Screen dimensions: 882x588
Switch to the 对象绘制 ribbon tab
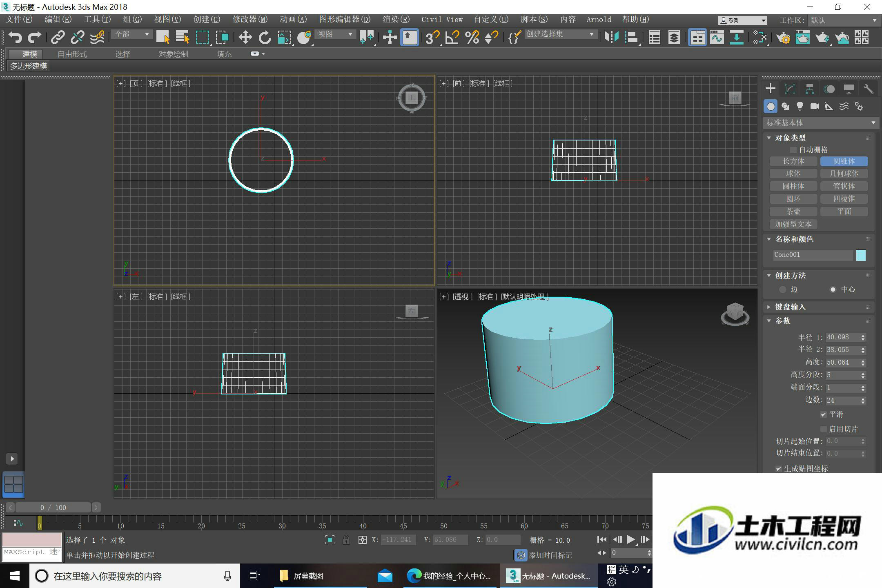[x=173, y=54]
